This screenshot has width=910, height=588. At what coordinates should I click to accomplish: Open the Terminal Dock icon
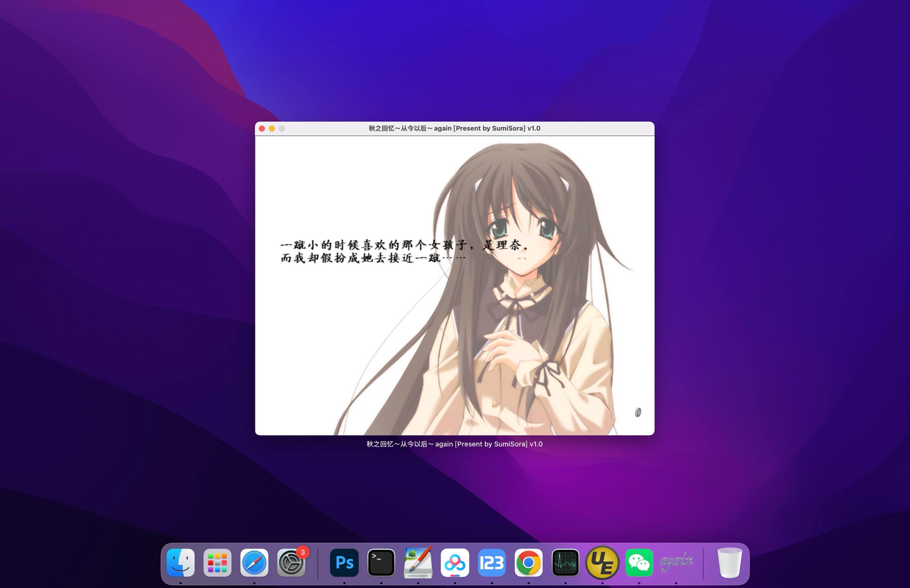[381, 562]
